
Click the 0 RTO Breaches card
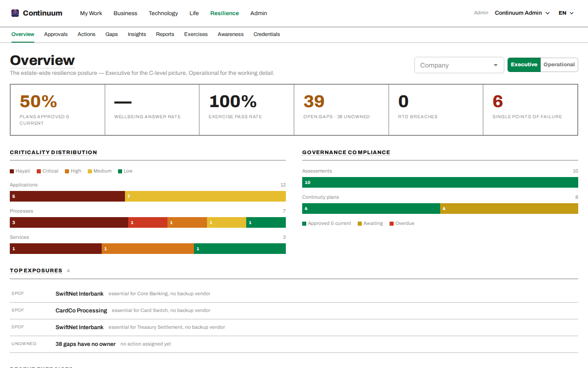click(436, 110)
